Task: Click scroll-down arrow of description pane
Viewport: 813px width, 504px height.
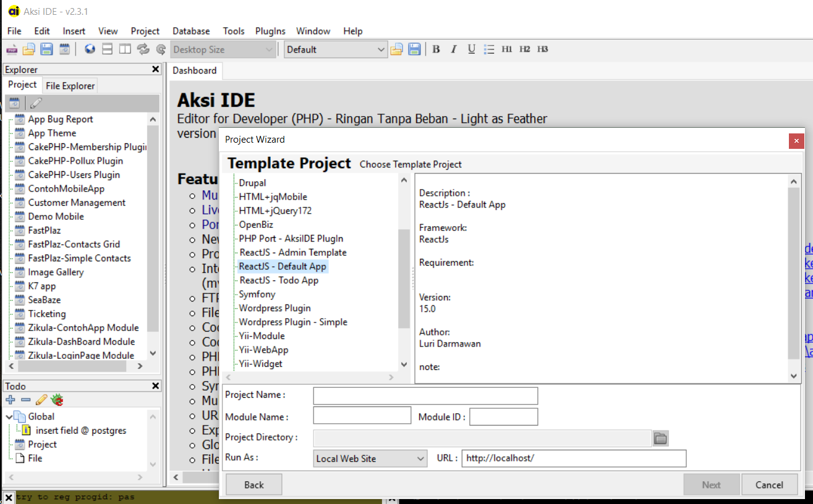Action: (x=794, y=375)
